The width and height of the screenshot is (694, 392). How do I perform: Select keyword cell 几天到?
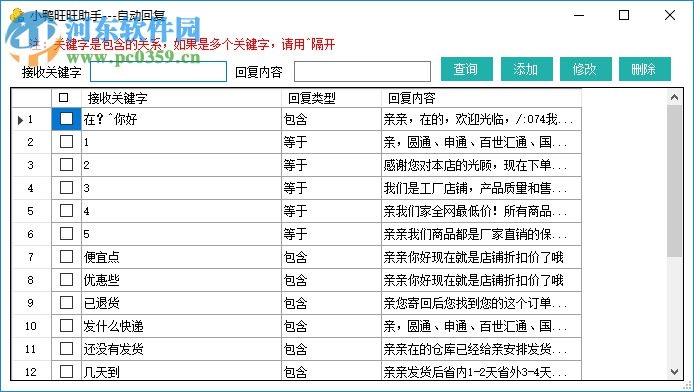click(x=181, y=370)
